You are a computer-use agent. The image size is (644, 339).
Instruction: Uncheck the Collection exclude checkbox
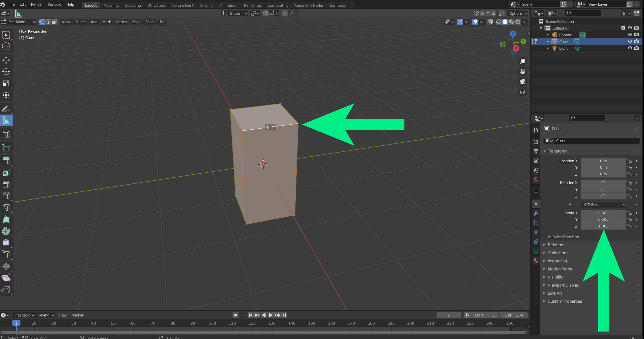[623, 28]
